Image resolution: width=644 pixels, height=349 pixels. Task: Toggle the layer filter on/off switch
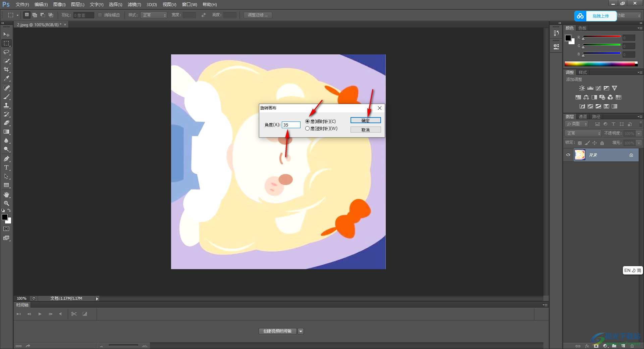[x=641, y=124]
